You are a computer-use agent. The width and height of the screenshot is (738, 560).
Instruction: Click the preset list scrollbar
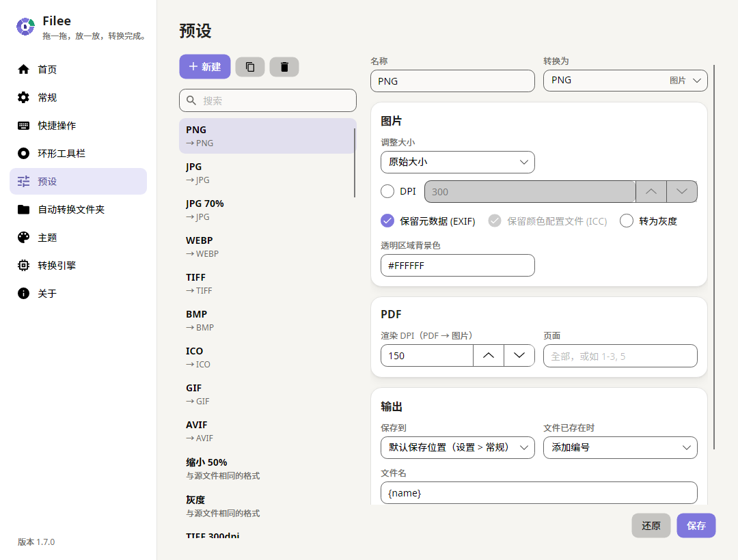[355, 163]
